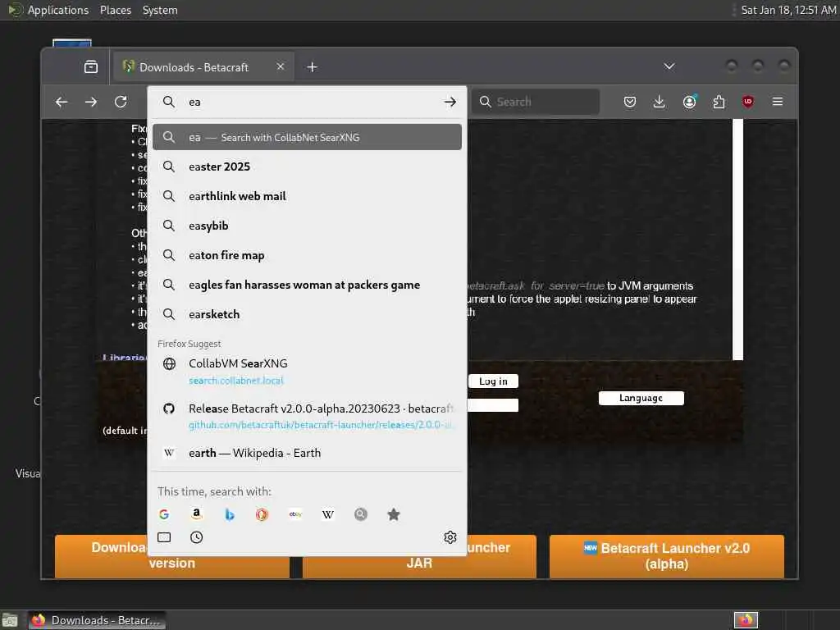840x630 pixels.
Task: Click the Search box in the toolbar
Action: (x=536, y=102)
